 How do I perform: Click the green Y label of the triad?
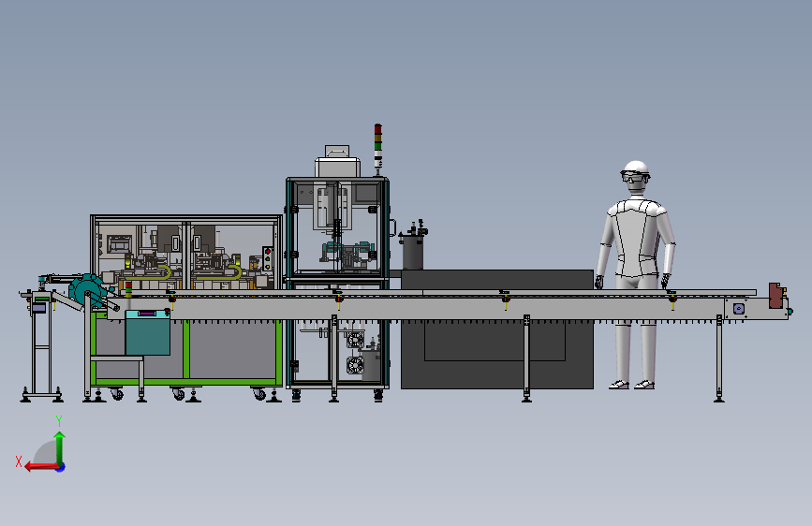click(59, 421)
